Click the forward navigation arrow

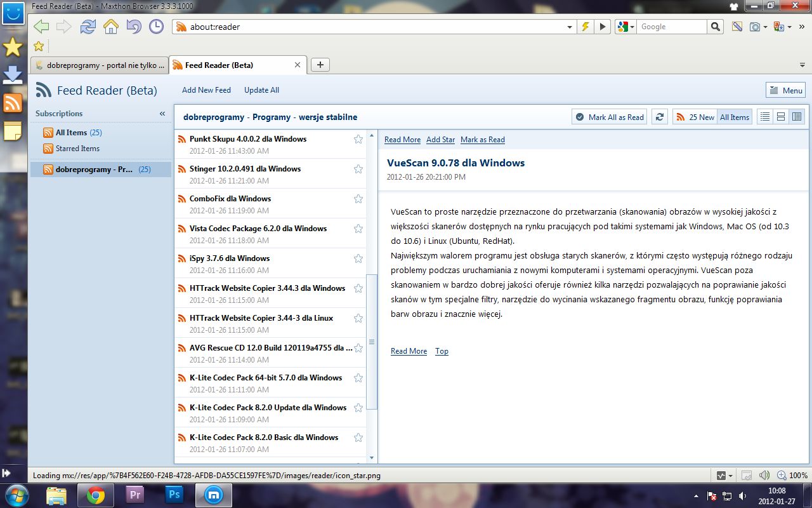[x=63, y=27]
